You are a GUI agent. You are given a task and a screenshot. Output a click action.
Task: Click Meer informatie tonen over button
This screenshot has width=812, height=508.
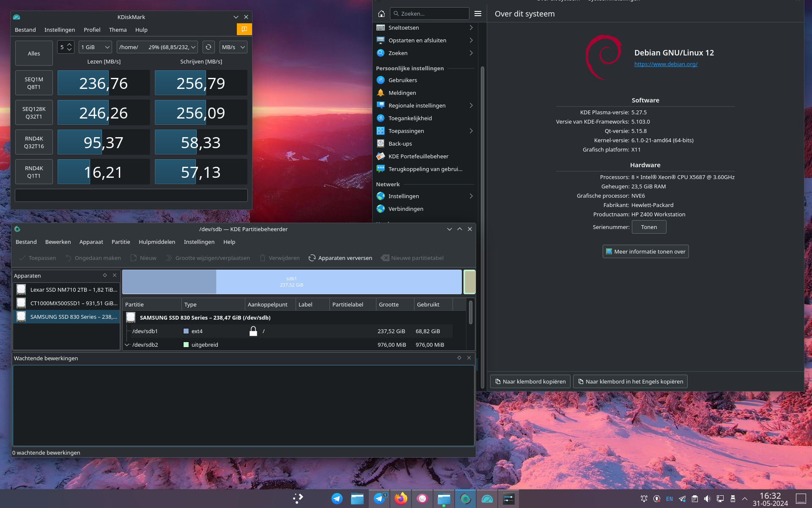645,251
